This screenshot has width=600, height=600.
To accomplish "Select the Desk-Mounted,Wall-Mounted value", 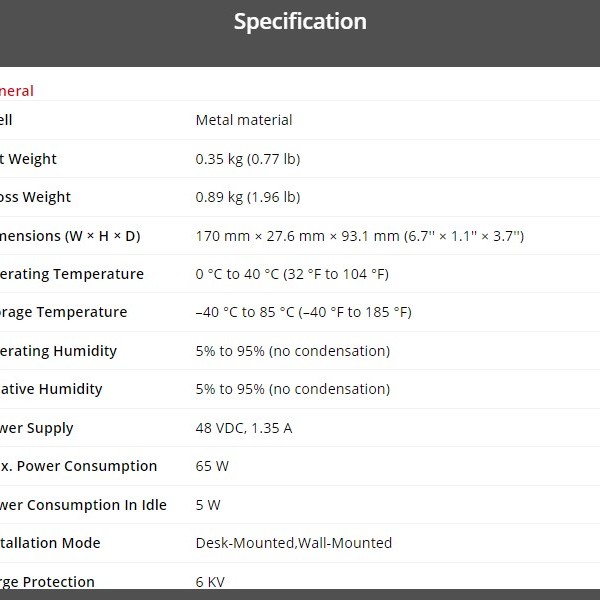I will tap(294, 543).
